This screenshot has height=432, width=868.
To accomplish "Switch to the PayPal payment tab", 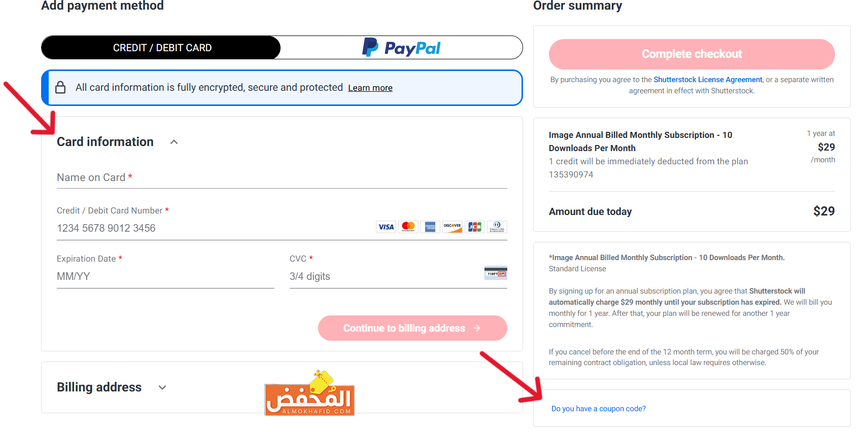I will [x=401, y=48].
